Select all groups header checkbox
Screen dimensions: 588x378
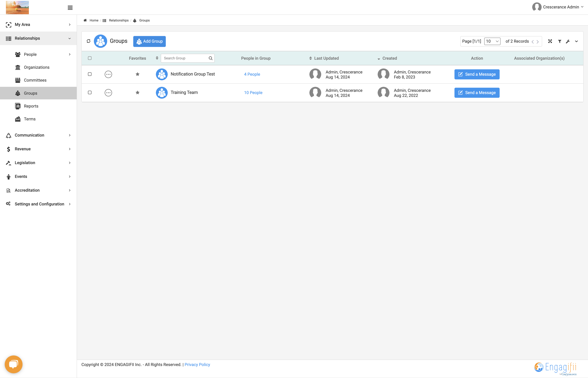(x=90, y=58)
